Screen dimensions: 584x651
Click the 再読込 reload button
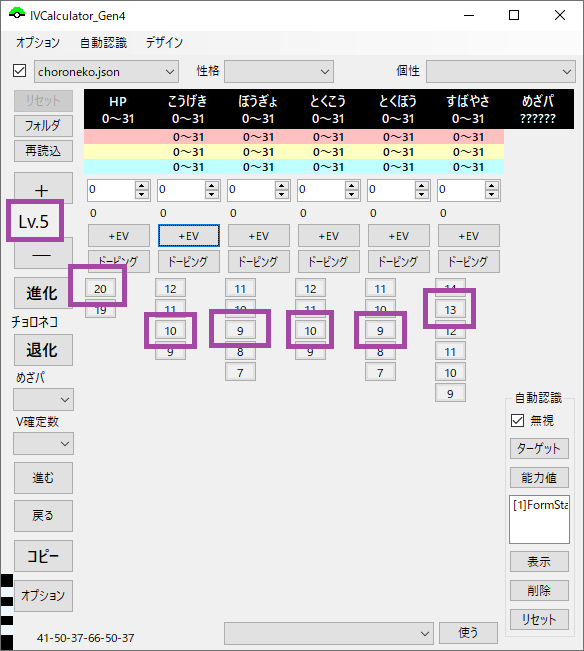[x=43, y=151]
